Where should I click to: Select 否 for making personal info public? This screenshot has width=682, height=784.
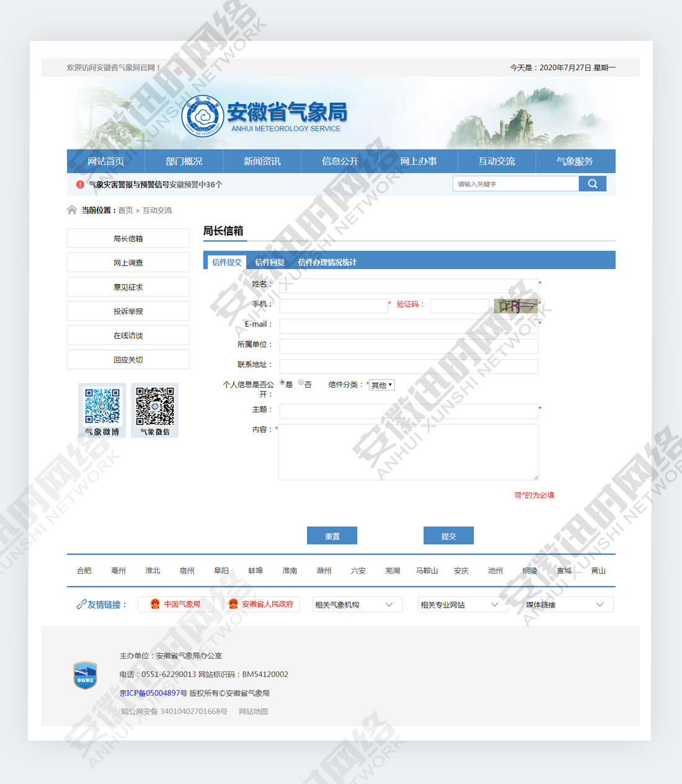(x=301, y=383)
